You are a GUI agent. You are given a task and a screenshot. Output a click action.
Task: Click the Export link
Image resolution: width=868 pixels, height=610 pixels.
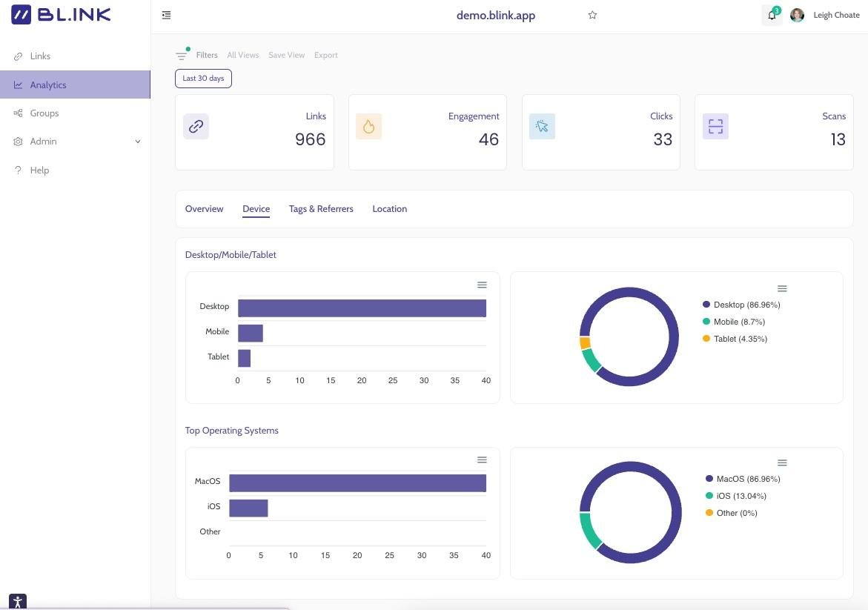click(x=325, y=56)
